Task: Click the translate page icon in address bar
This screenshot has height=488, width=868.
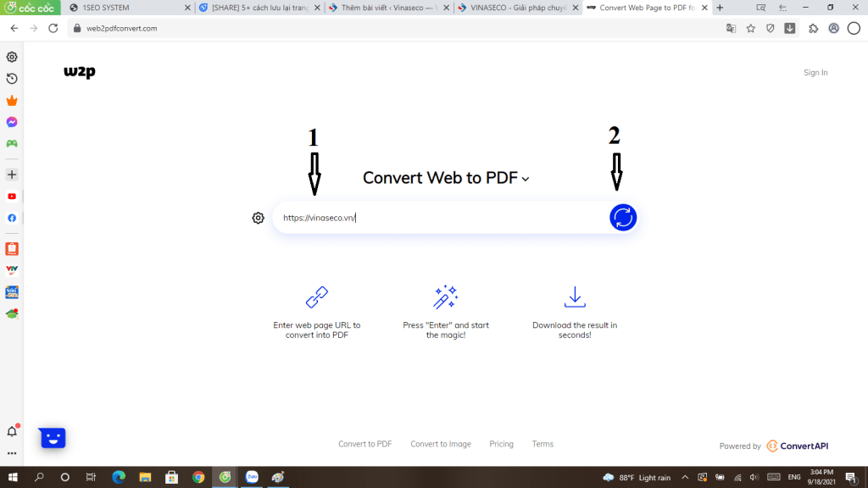Action: [731, 28]
